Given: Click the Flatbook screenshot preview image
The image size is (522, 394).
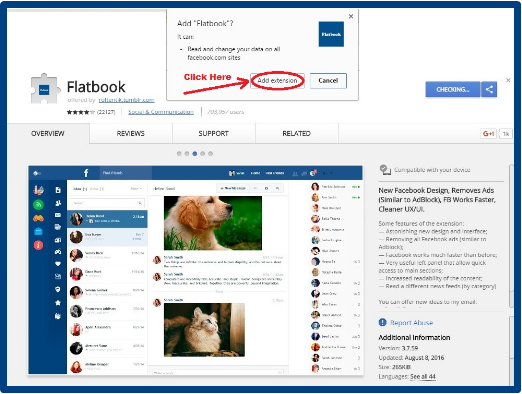Looking at the screenshot, I should coord(196,270).
